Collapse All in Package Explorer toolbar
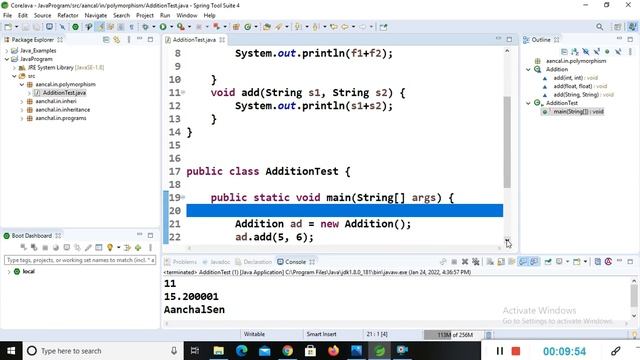The image size is (640, 360). coord(106,40)
